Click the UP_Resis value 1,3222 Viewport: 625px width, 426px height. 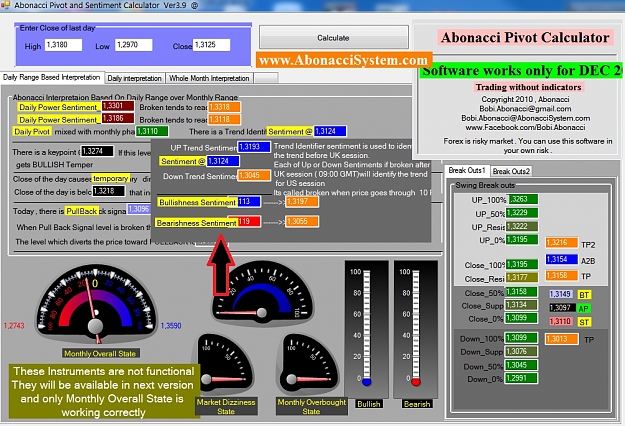click(522, 226)
